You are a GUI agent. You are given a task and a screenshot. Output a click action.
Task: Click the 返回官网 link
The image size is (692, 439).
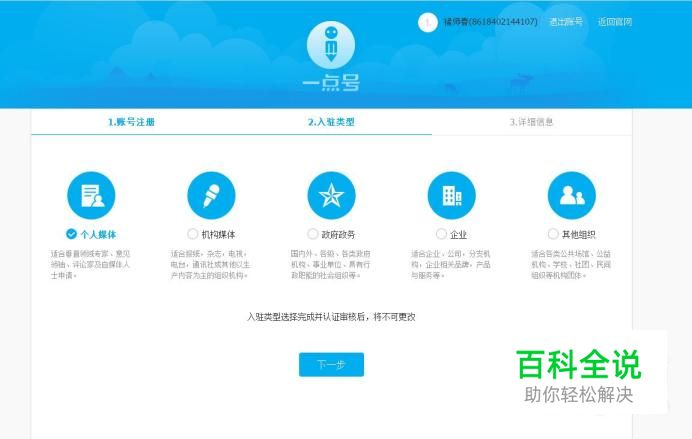tap(615, 22)
